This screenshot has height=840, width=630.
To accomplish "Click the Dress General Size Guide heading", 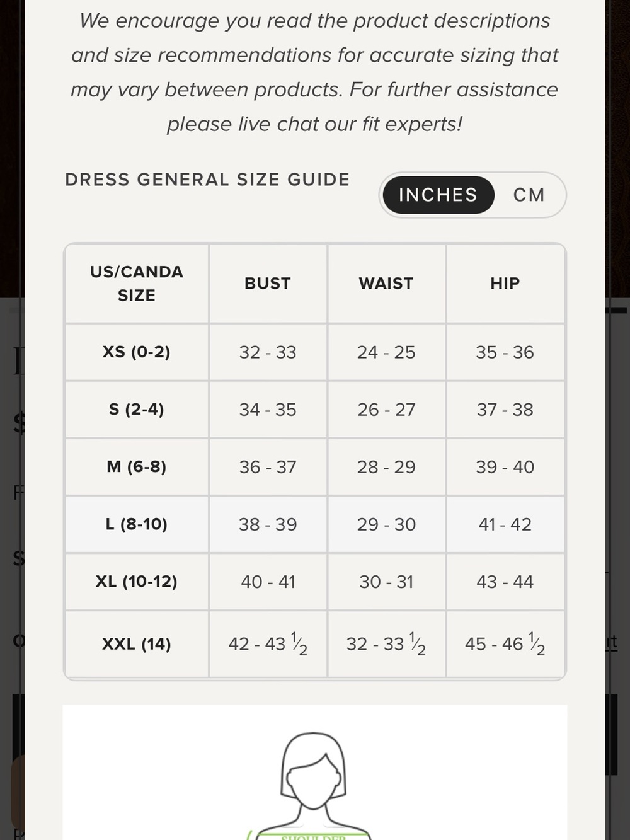I will (x=207, y=180).
